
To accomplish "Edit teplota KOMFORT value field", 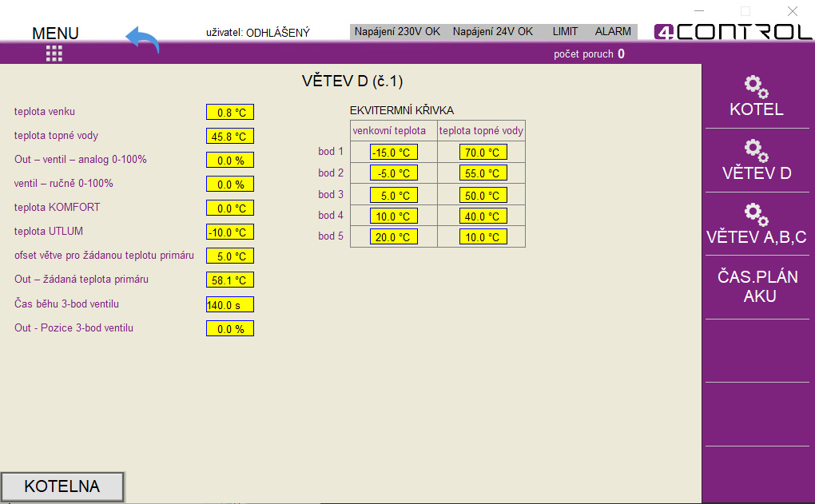I will click(230, 208).
